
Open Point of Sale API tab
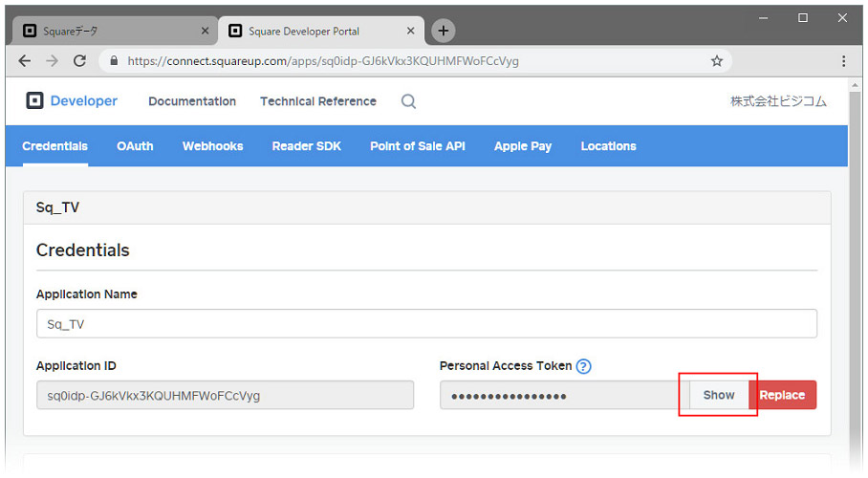(x=418, y=146)
